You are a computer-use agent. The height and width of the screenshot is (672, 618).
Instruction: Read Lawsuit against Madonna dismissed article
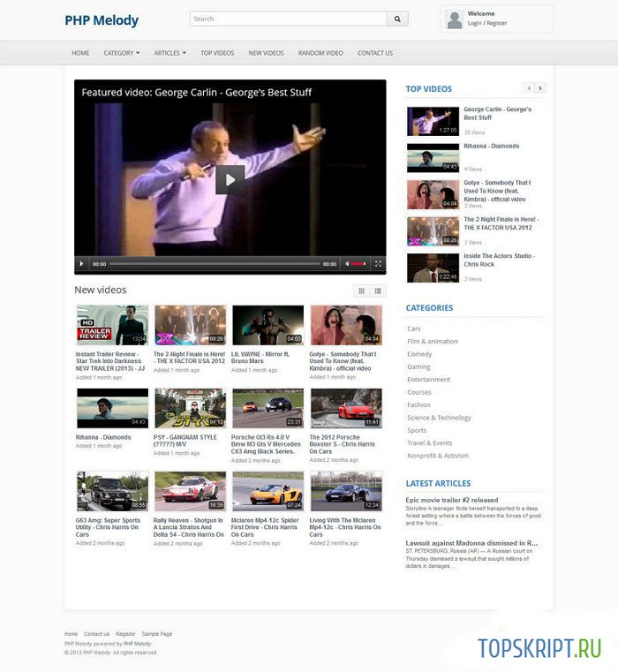tap(471, 543)
